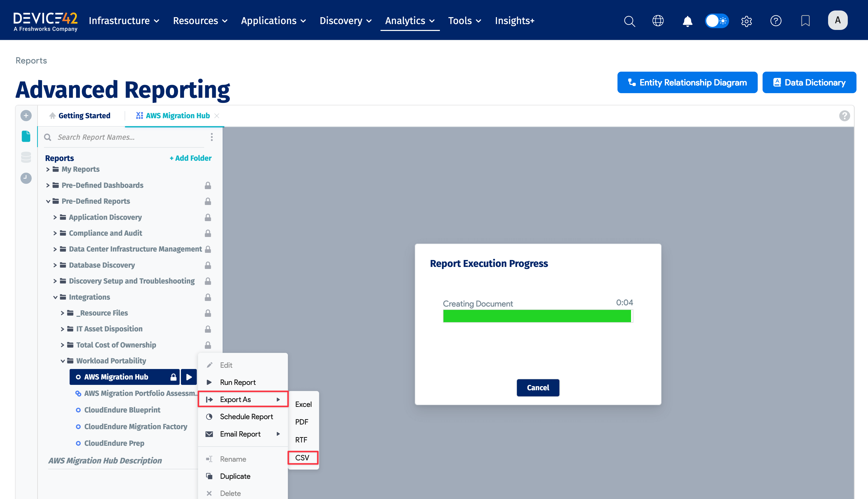Open the schedule clock icon in sidebar
The image size is (868, 499).
tap(26, 178)
